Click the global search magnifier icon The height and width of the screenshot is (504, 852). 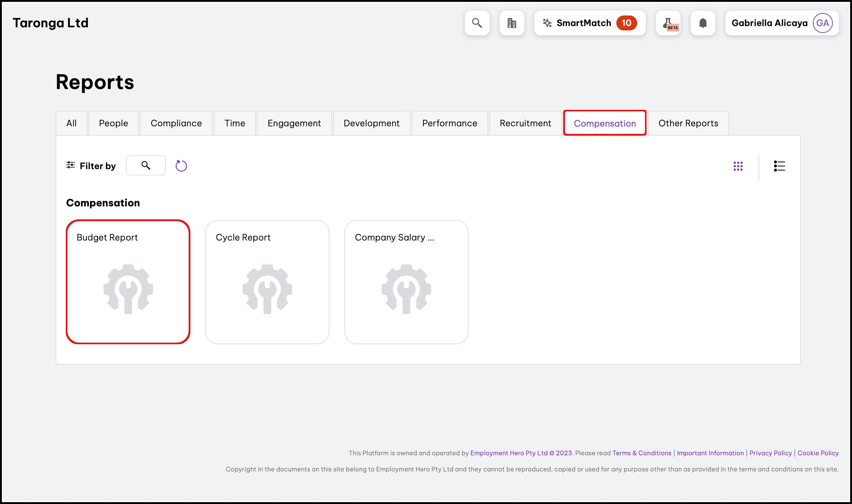coord(477,23)
